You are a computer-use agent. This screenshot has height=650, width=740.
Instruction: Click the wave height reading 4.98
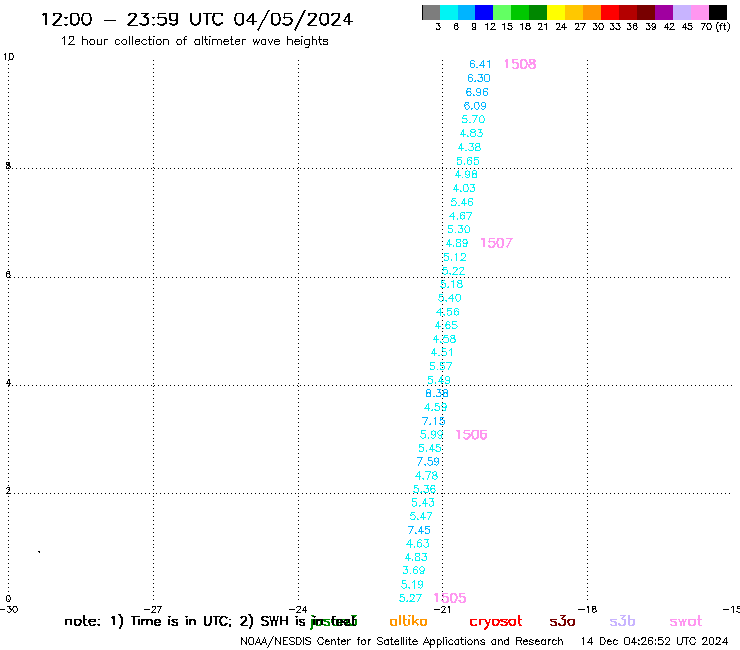point(466,175)
